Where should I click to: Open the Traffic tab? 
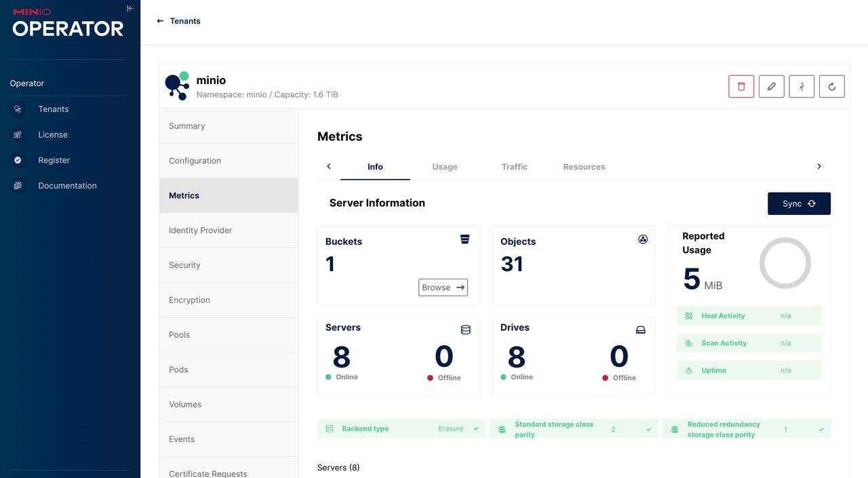pos(515,167)
